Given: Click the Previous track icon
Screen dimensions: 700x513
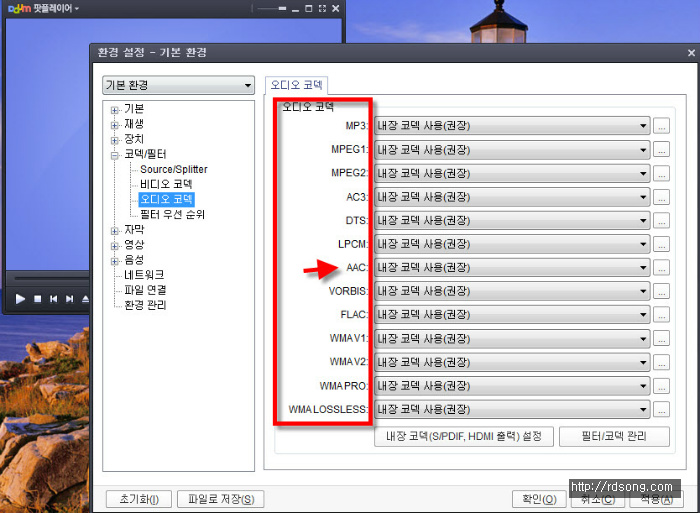Looking at the screenshot, I should (x=53, y=298).
